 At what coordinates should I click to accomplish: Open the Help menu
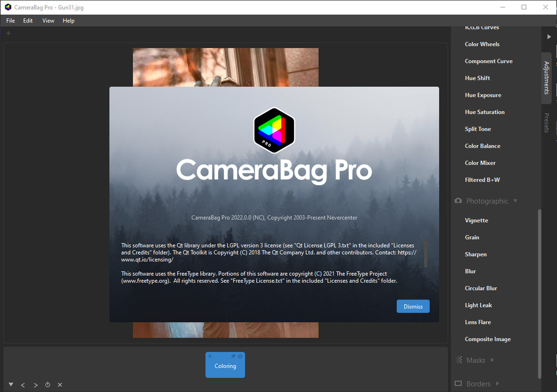(69, 21)
